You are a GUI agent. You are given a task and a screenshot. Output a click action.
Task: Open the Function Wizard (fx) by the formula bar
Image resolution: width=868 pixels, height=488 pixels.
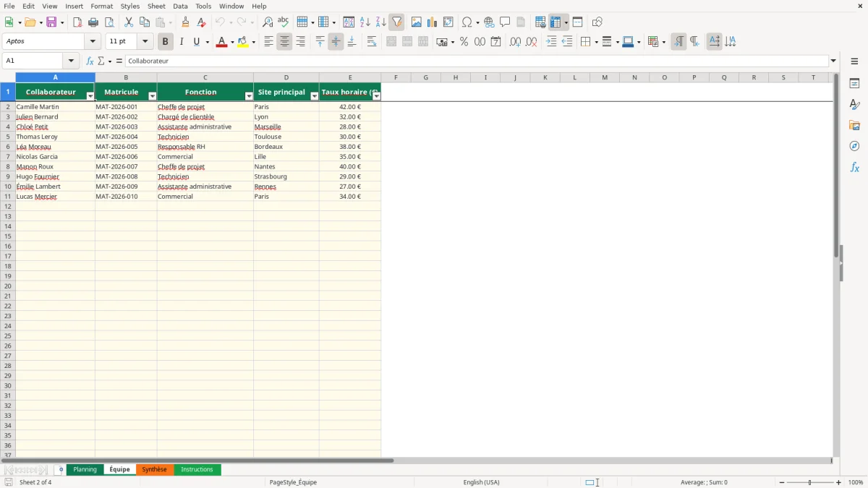(90, 61)
